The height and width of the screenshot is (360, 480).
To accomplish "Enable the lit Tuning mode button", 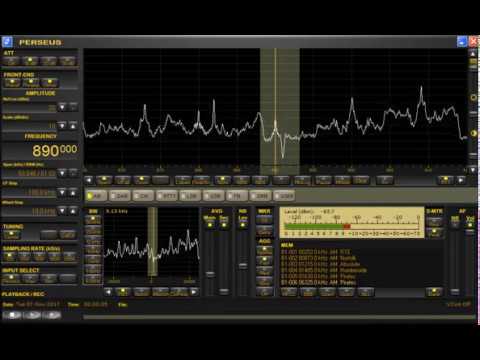I will [12, 235].
